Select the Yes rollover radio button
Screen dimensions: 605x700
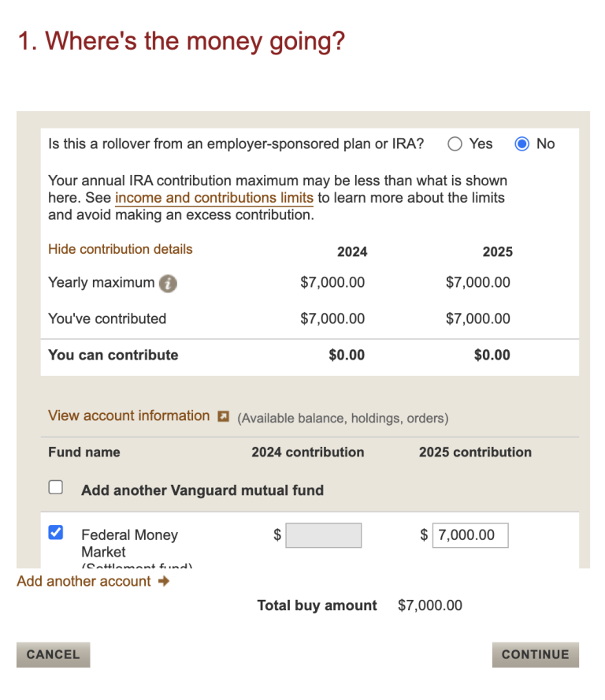pos(455,143)
